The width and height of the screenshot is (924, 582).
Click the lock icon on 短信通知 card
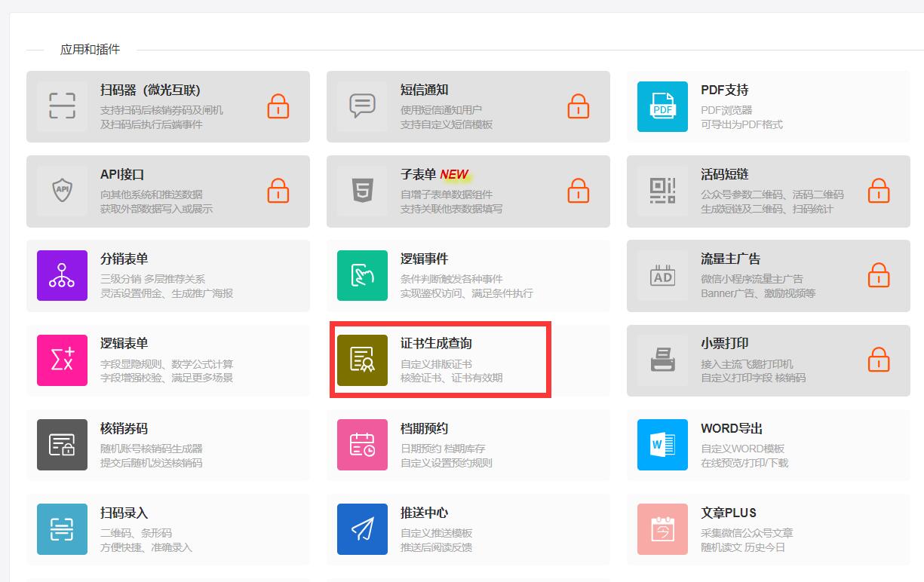[579, 106]
